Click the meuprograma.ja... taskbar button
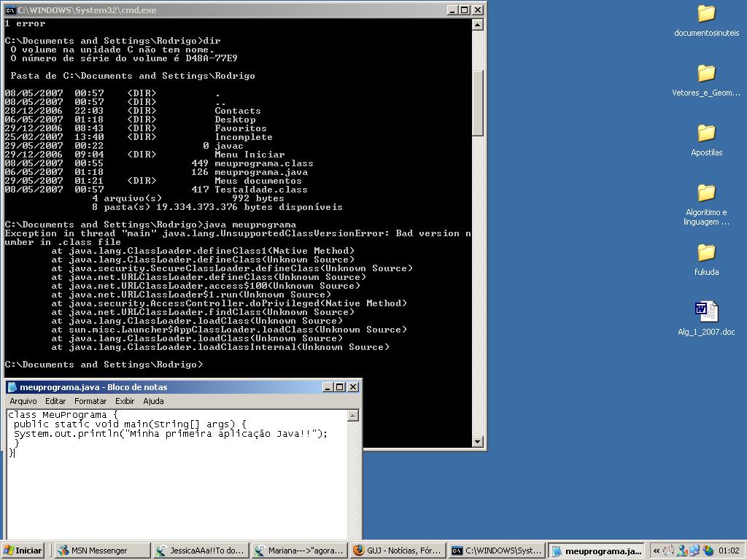This screenshot has height=560, width=747. [596, 551]
